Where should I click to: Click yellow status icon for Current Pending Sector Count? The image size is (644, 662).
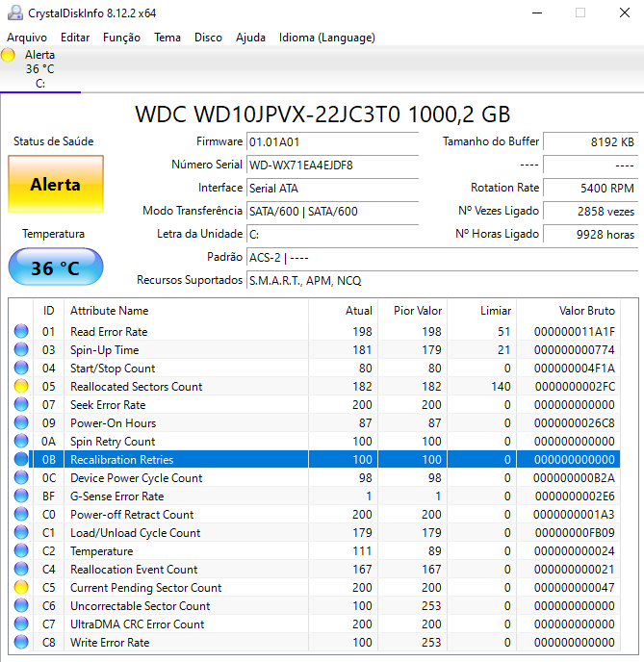pos(21,588)
